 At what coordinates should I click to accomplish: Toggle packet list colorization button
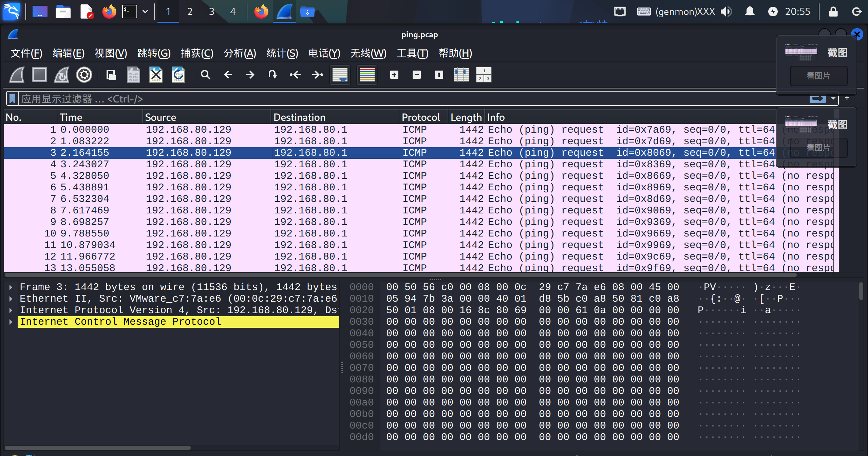coord(367,75)
